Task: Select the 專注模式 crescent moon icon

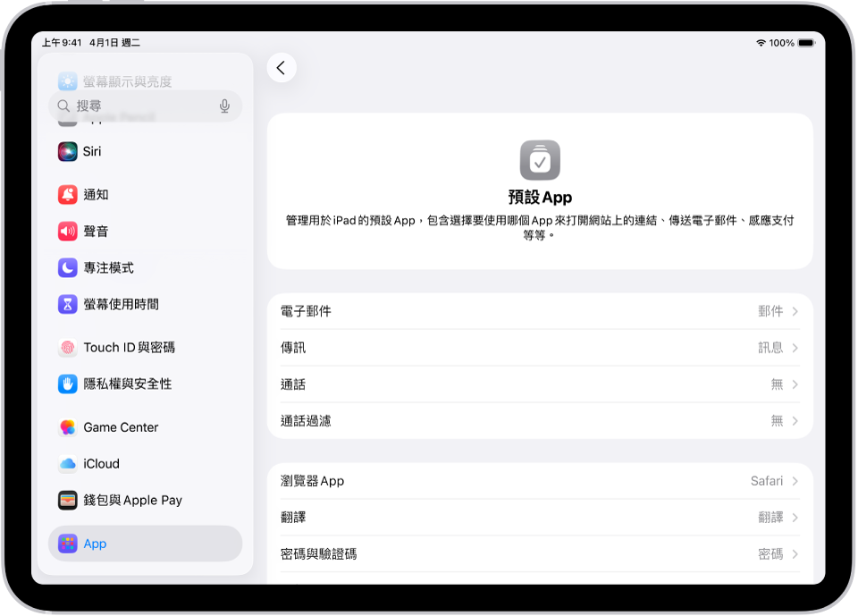Action: (67, 266)
